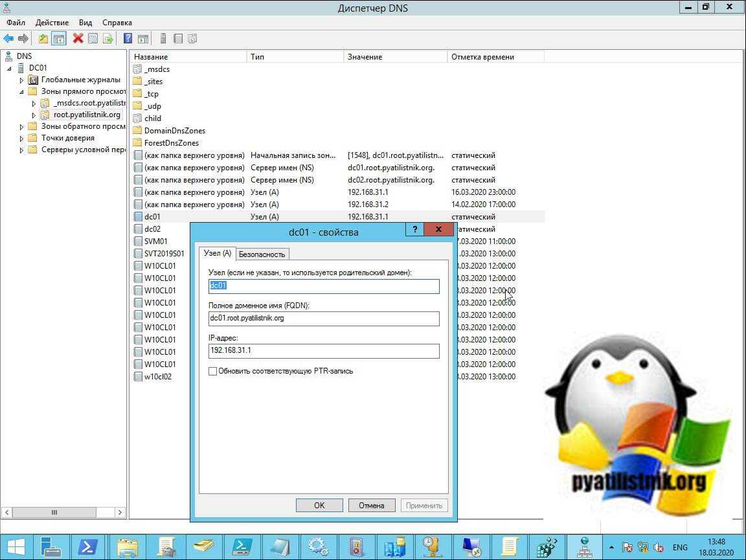The height and width of the screenshot is (560, 746).
Task: Click the red X Delete toolbar icon
Action: (x=78, y=39)
